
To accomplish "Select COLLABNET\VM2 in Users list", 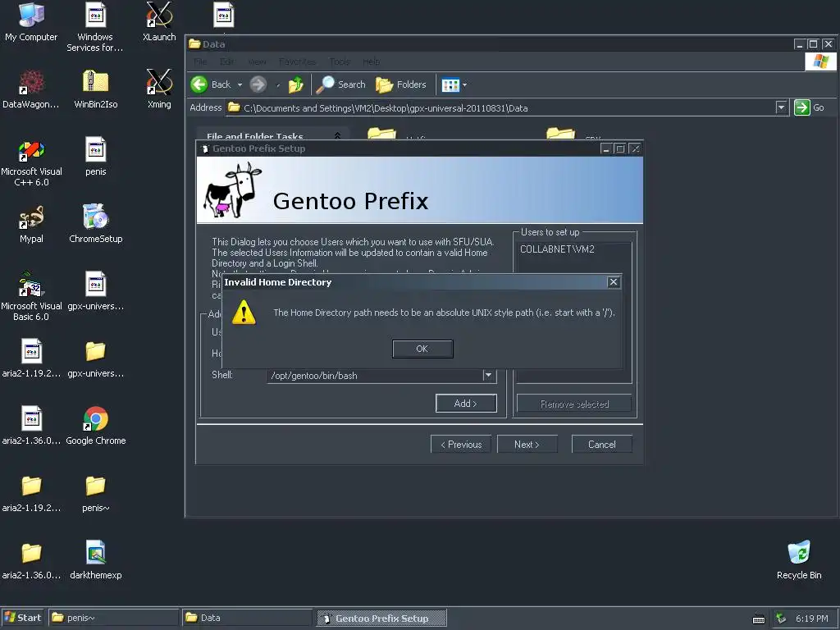I will point(557,249).
